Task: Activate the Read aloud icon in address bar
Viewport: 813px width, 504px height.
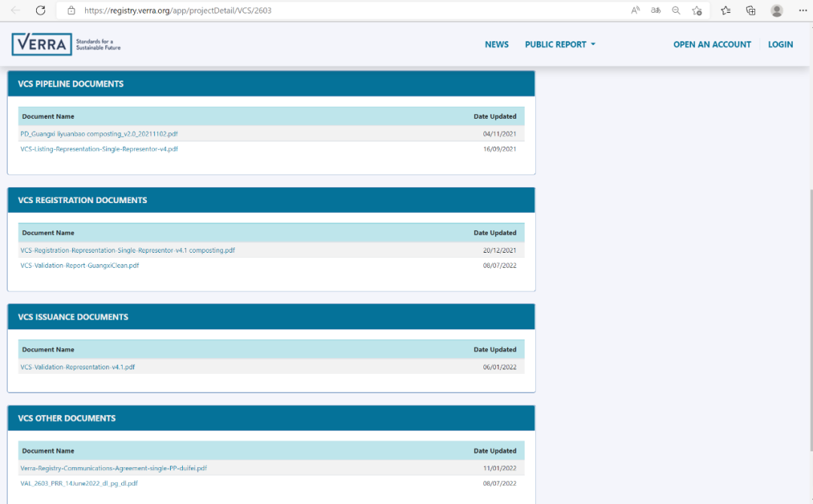Action: [x=635, y=11]
